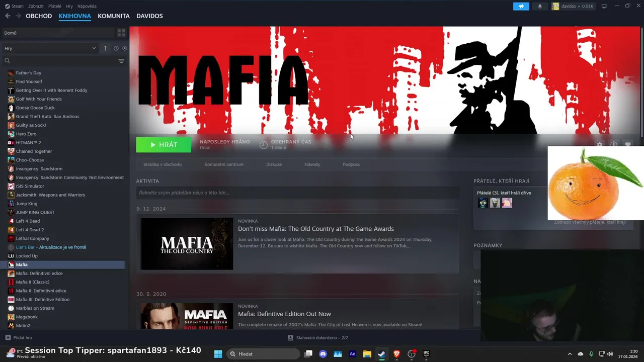This screenshot has width=644, height=362.
Task: Open the Přátelé menu
Action: (55, 6)
